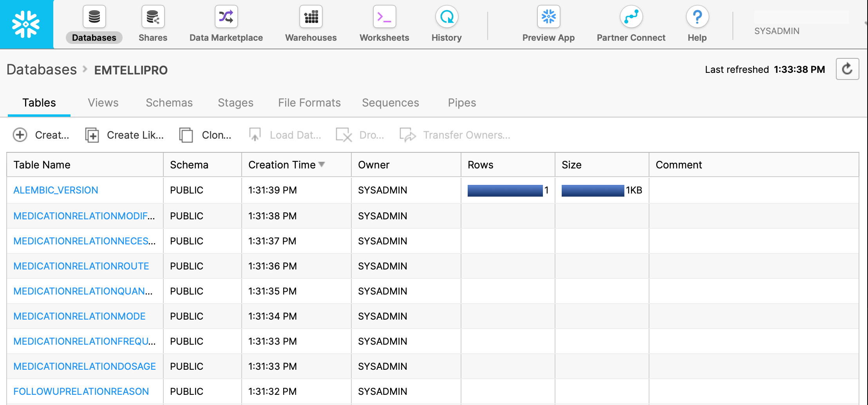This screenshot has width=868, height=405.
Task: Switch to the Pipes tab
Action: point(462,103)
